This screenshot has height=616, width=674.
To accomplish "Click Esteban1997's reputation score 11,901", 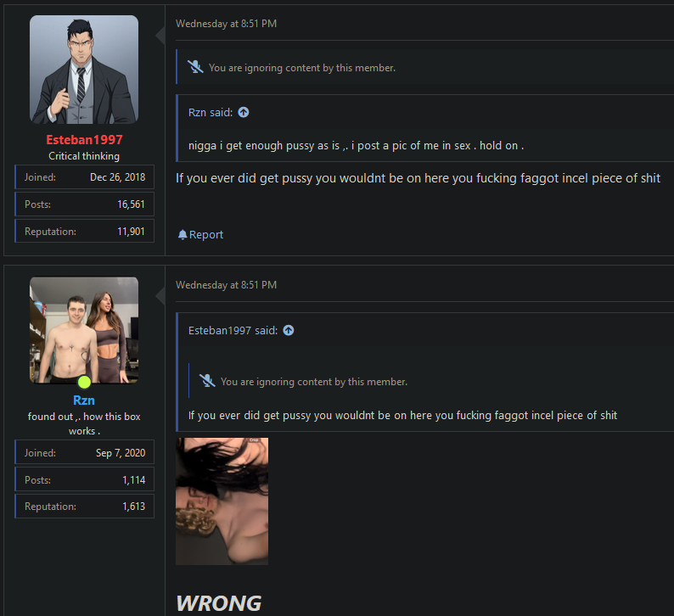I will pyautogui.click(x=131, y=231).
